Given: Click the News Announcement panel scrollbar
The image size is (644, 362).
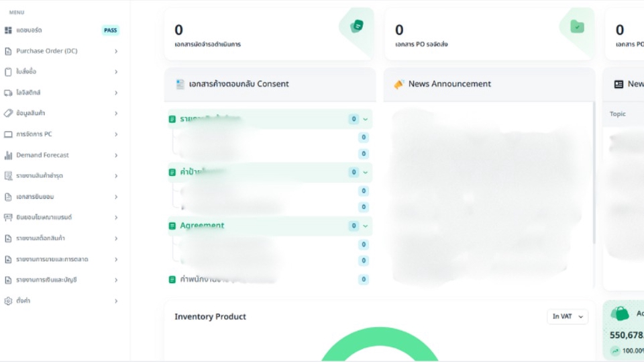Looking at the screenshot, I should tap(594, 173).
